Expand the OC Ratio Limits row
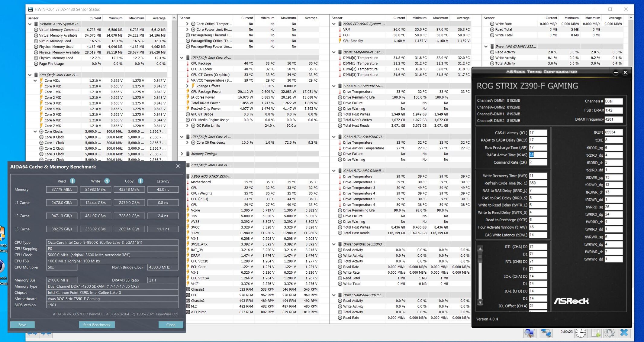The height and width of the screenshot is (342, 644). pos(187,125)
